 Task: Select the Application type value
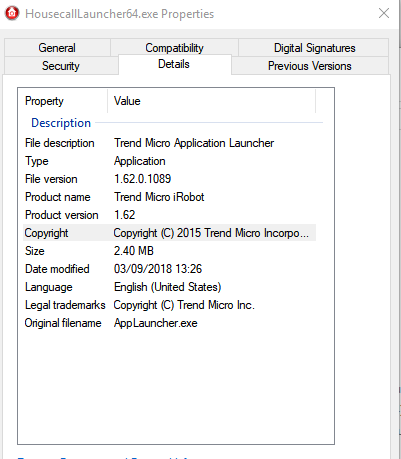[x=140, y=161]
